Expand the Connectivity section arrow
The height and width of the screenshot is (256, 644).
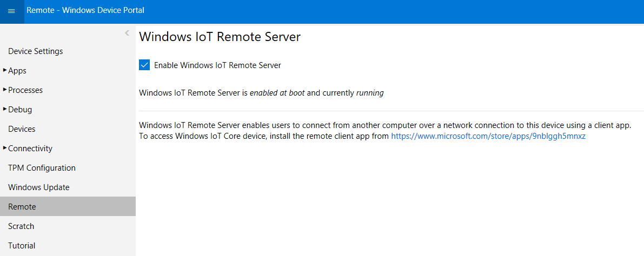tap(5, 148)
